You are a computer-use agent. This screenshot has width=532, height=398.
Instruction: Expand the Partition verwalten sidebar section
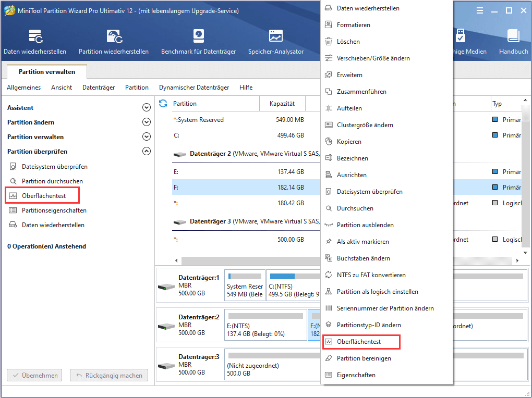146,136
